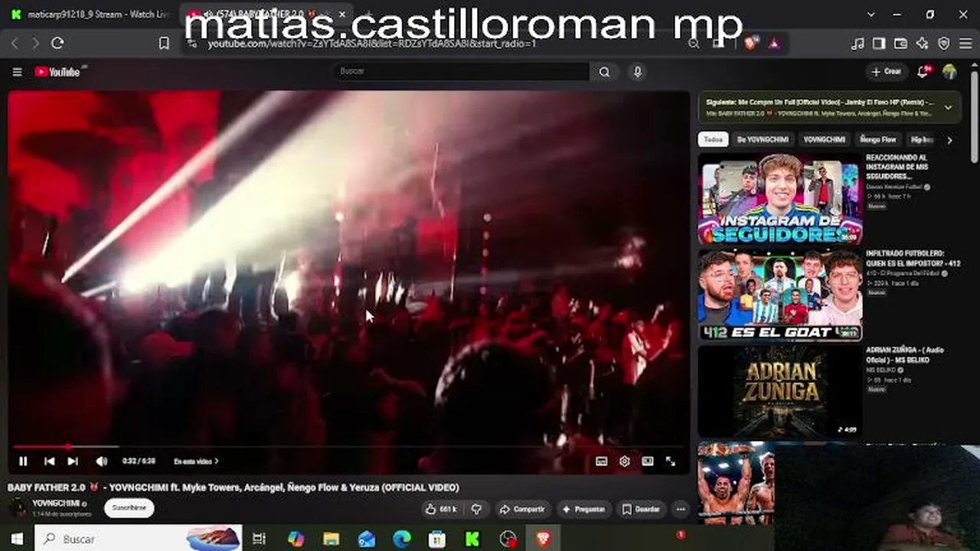Open the '412 Es El Goat' video thumbnail

coord(780,295)
